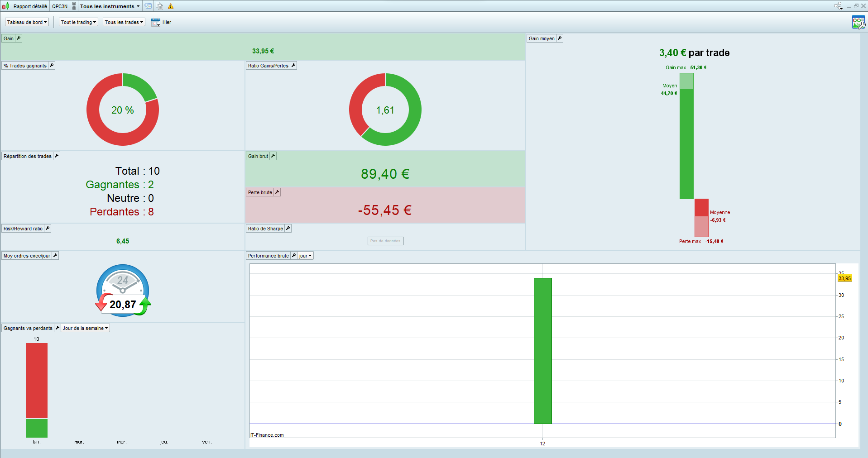Click the Ratio Gains/Pertes panel label
The image size is (868, 458).
click(268, 66)
